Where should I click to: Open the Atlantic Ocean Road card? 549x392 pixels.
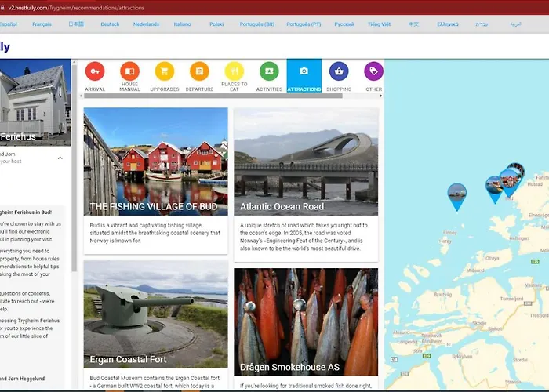coord(306,180)
